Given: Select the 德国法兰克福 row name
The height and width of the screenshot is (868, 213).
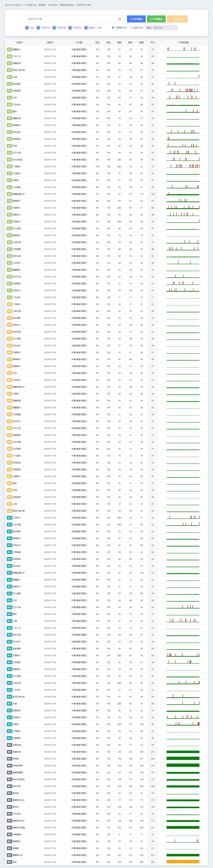Looking at the screenshot, I should tap(19, 828).
